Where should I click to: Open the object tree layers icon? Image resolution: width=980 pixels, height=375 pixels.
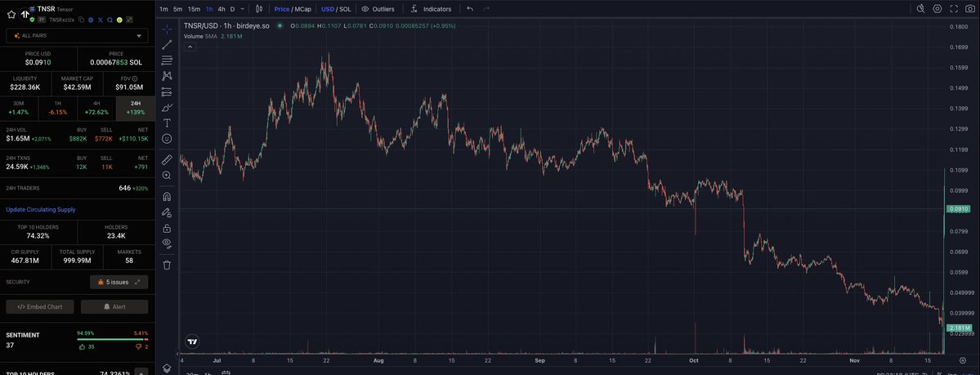[x=167, y=368]
